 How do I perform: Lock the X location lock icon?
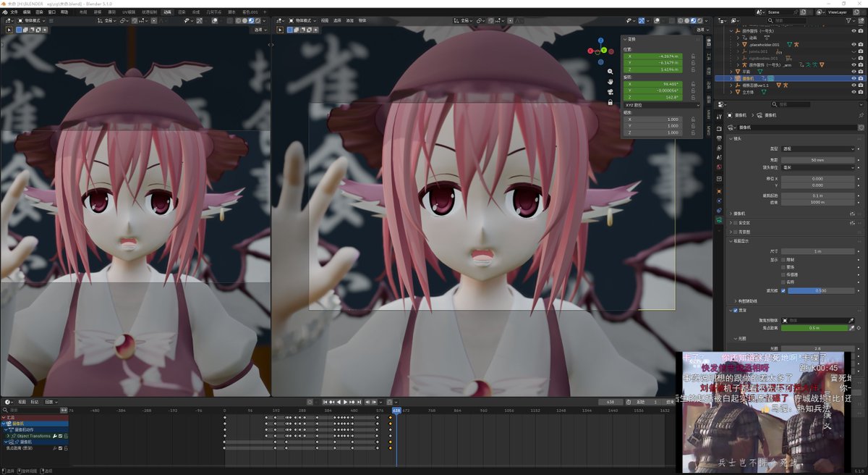pyautogui.click(x=694, y=56)
